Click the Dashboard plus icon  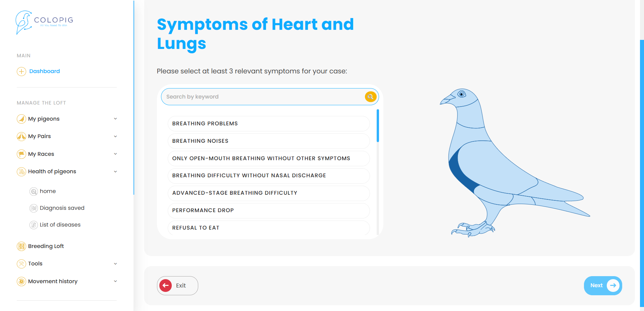(21, 71)
